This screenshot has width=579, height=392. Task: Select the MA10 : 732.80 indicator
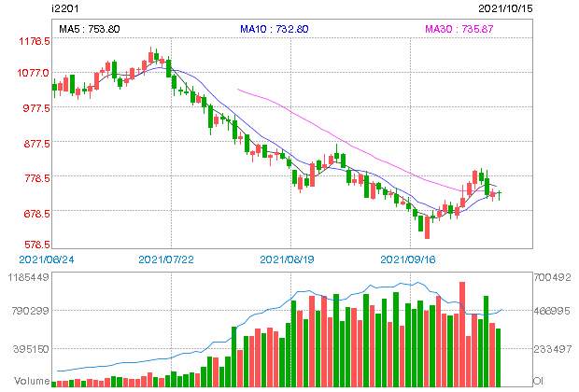tap(274, 29)
